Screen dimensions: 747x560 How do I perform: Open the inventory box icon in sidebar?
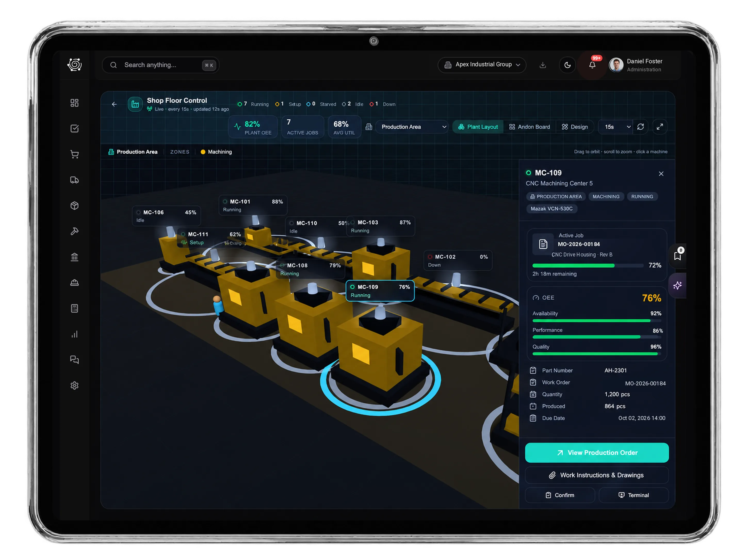click(74, 205)
